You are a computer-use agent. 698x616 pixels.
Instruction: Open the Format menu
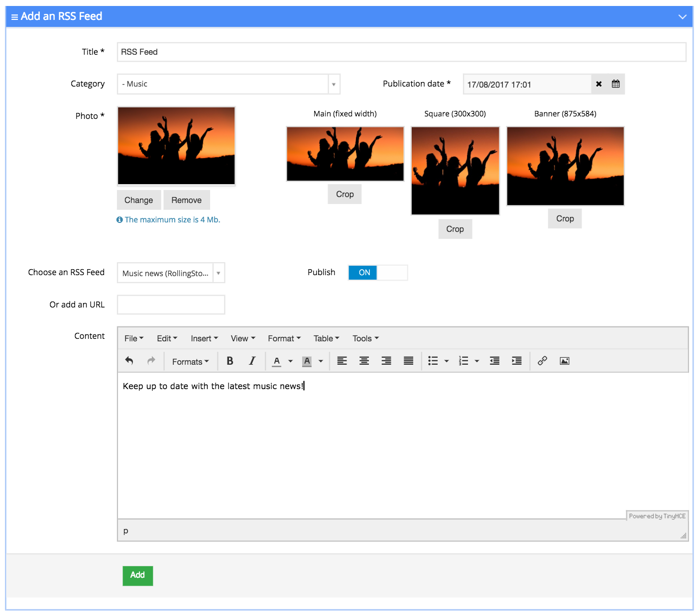[284, 339]
